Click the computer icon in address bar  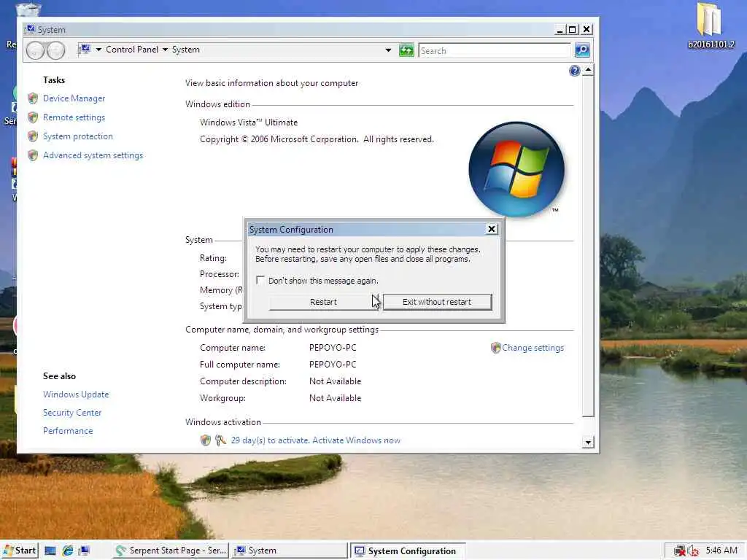(85, 49)
